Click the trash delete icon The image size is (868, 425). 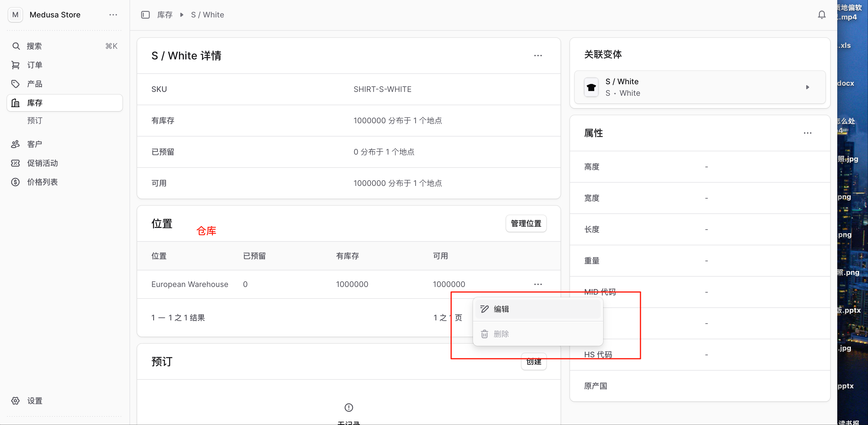pos(484,334)
